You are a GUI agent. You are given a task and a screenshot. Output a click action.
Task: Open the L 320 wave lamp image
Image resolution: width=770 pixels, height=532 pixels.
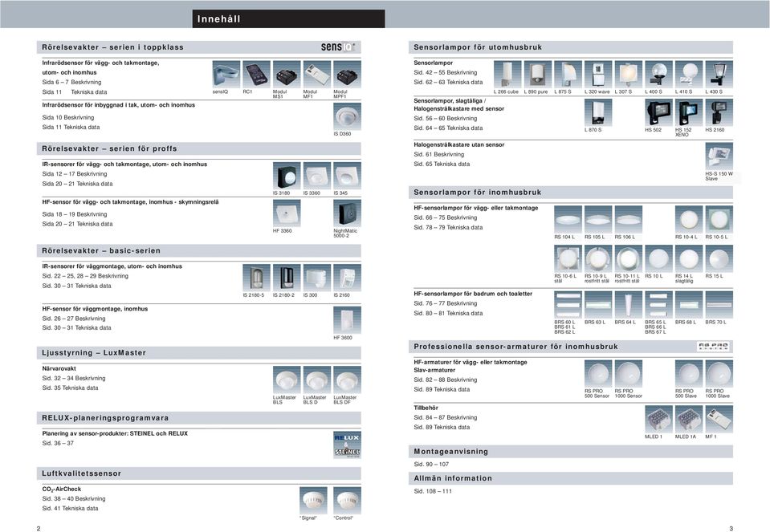click(598, 75)
